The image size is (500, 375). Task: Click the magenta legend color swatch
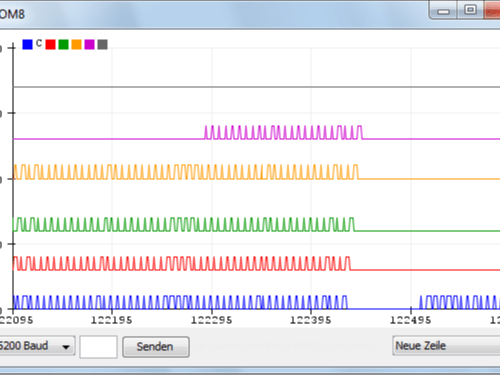(x=89, y=44)
